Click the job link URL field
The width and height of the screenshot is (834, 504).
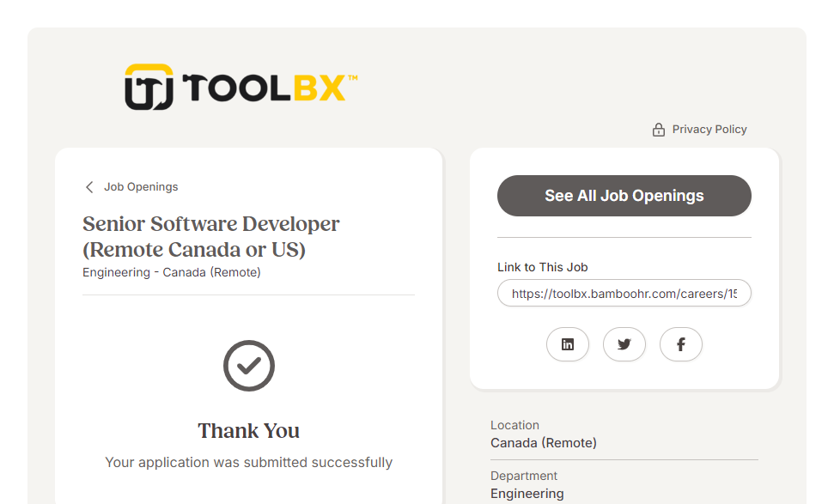point(624,293)
